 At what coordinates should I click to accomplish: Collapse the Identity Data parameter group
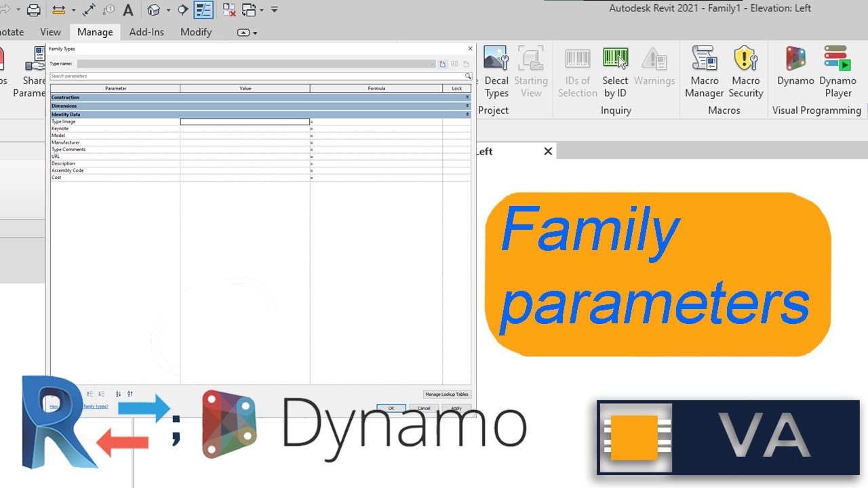(x=466, y=114)
